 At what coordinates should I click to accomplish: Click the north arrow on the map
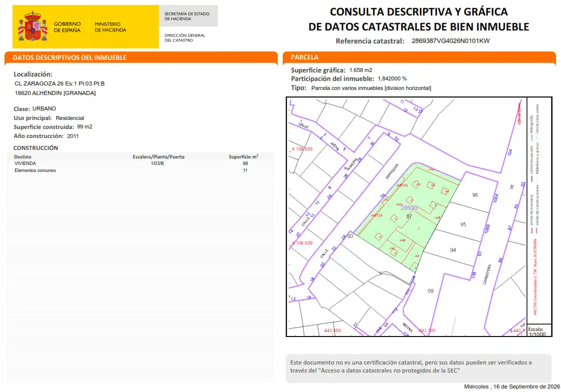point(519,113)
